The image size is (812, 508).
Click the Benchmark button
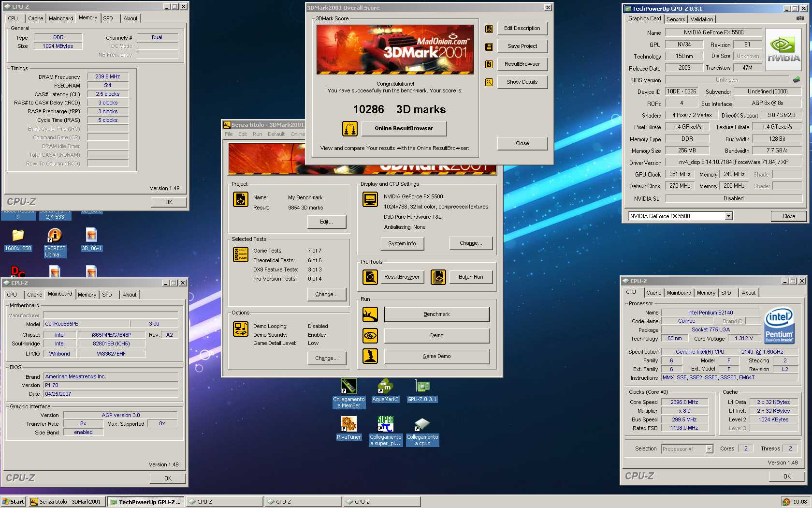[436, 314]
